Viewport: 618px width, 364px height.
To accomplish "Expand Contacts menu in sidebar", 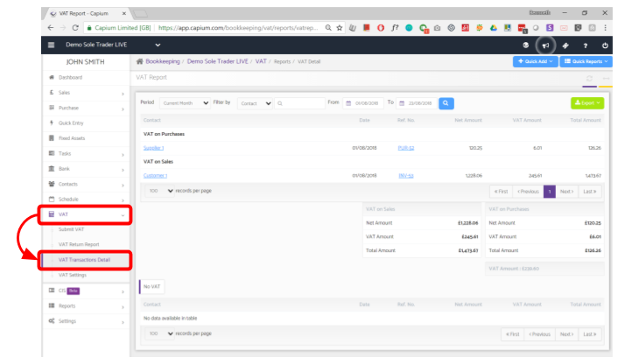I will click(86, 184).
